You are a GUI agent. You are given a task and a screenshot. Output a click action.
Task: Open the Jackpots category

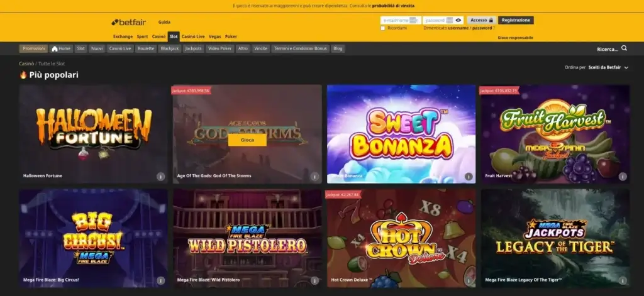click(194, 48)
